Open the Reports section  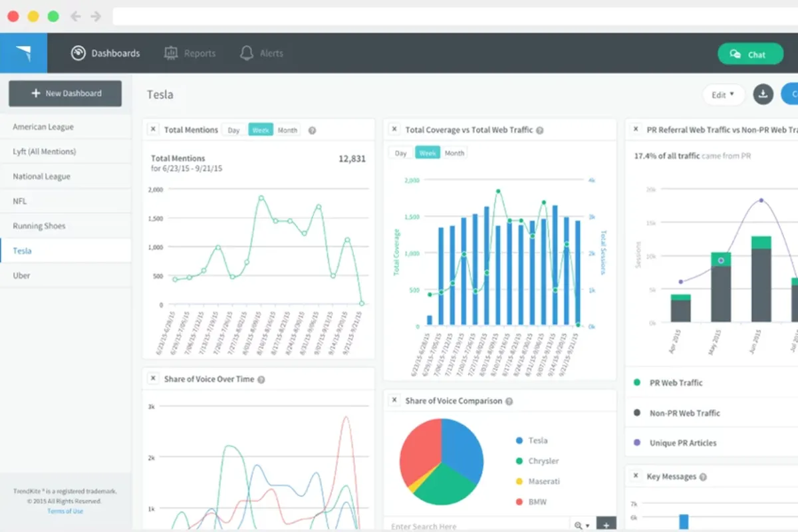click(x=190, y=53)
